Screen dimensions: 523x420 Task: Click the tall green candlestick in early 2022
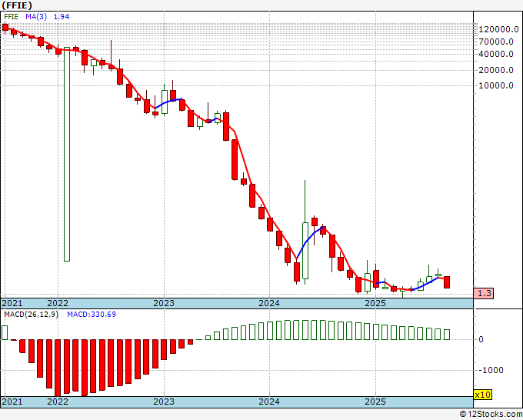(x=67, y=154)
